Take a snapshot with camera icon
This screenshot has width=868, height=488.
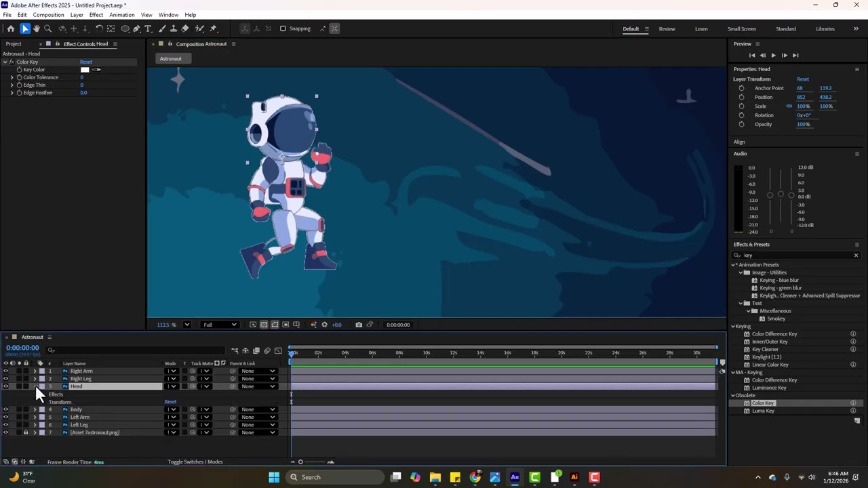359,325
